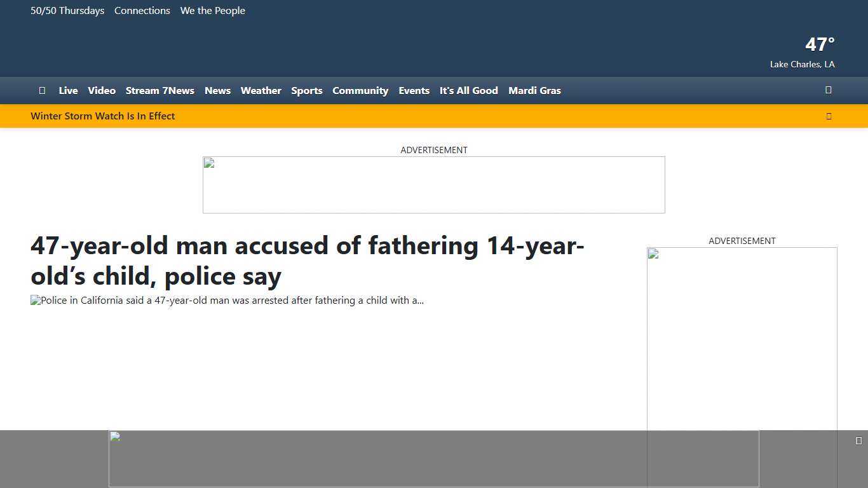Visit the We the People page

(212, 10)
